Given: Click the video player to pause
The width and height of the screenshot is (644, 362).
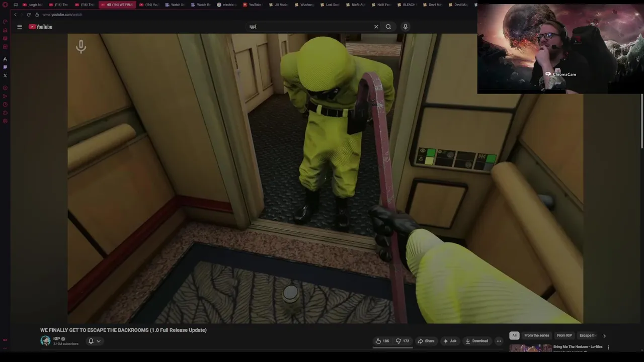Looking at the screenshot, I should (x=325, y=178).
